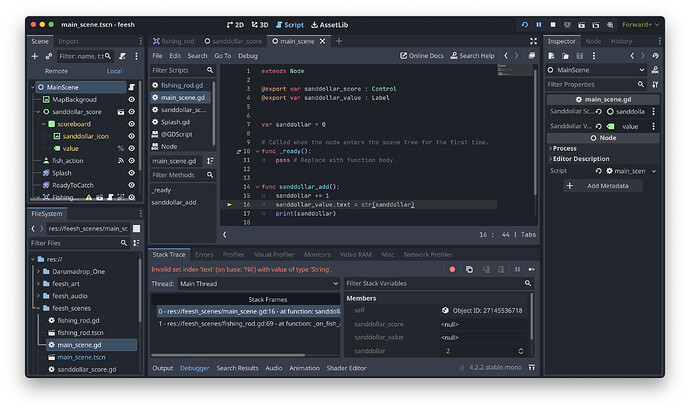Toggle visibility of ReadyToCatch node
Screen dimensions: 690x411
[131, 185]
